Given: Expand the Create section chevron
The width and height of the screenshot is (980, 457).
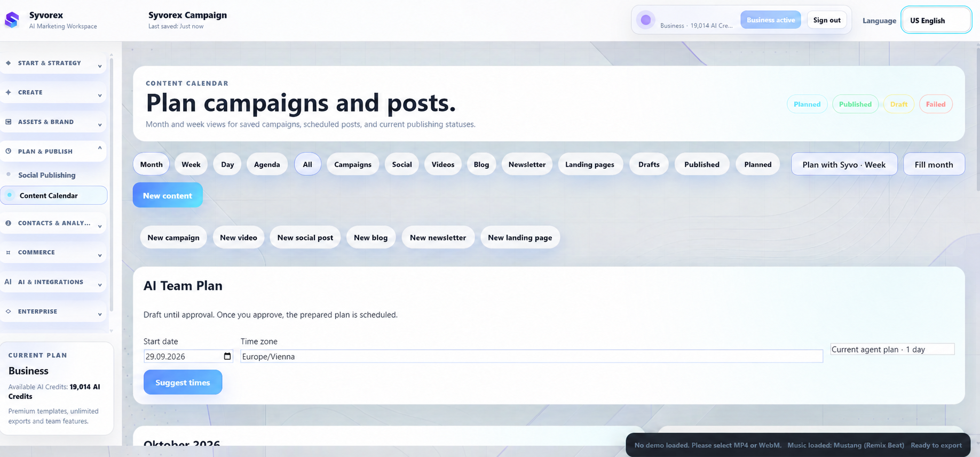Looking at the screenshot, I should coord(100,95).
